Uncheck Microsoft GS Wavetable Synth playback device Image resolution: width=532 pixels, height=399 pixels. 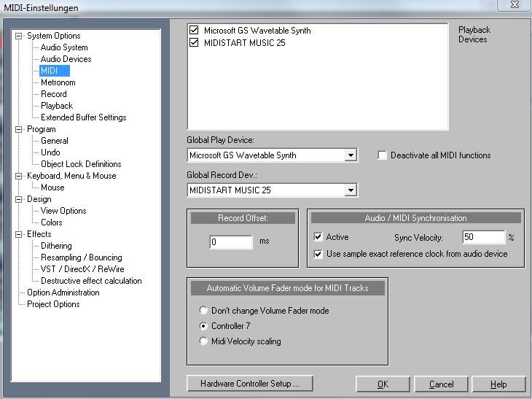[194, 30]
